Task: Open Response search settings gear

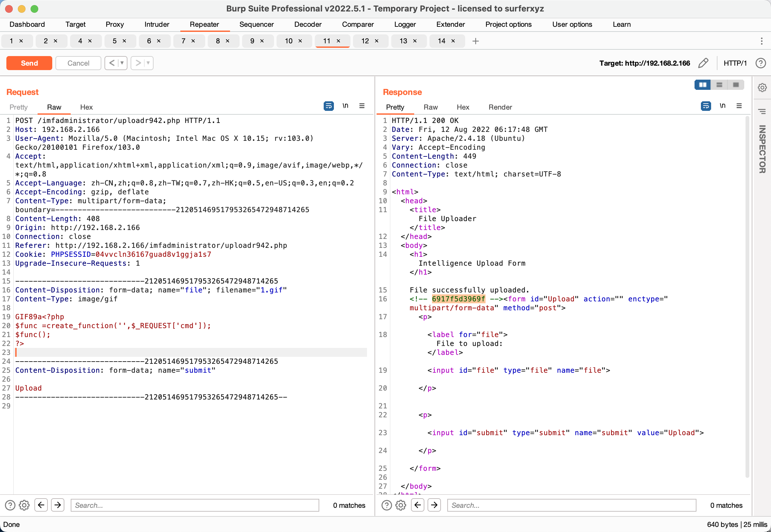Action: pyautogui.click(x=401, y=505)
